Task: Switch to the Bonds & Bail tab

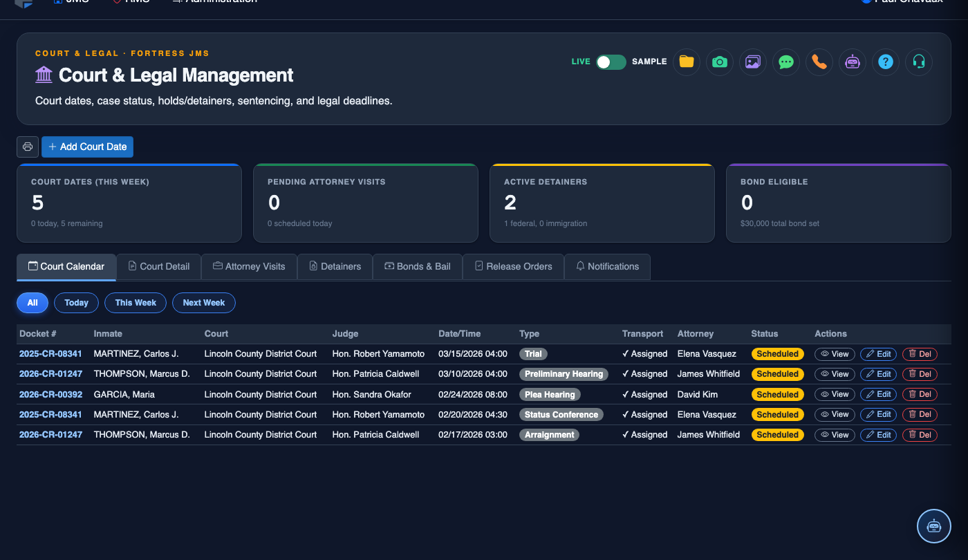Action: [418, 267]
